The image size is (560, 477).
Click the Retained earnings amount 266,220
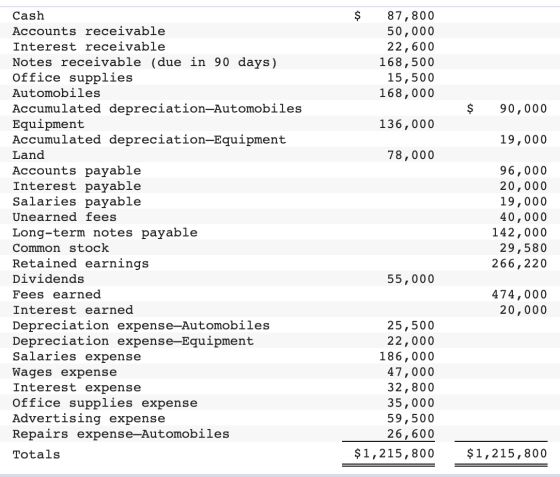[519, 263]
